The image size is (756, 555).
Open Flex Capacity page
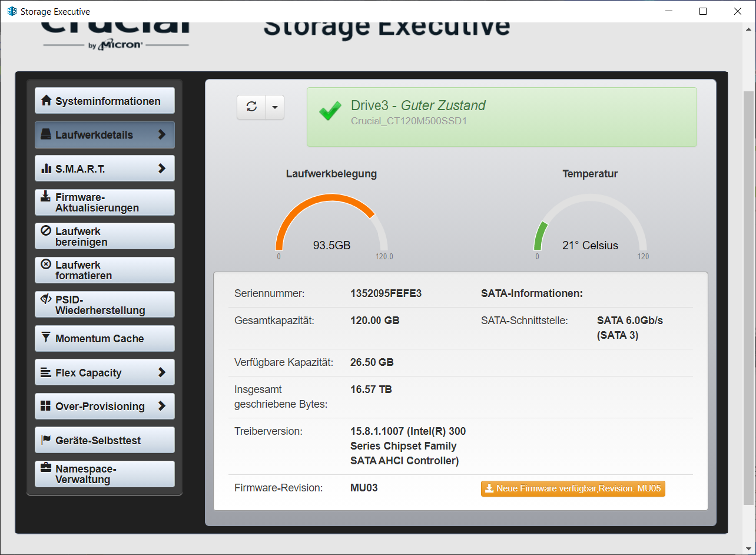[105, 372]
